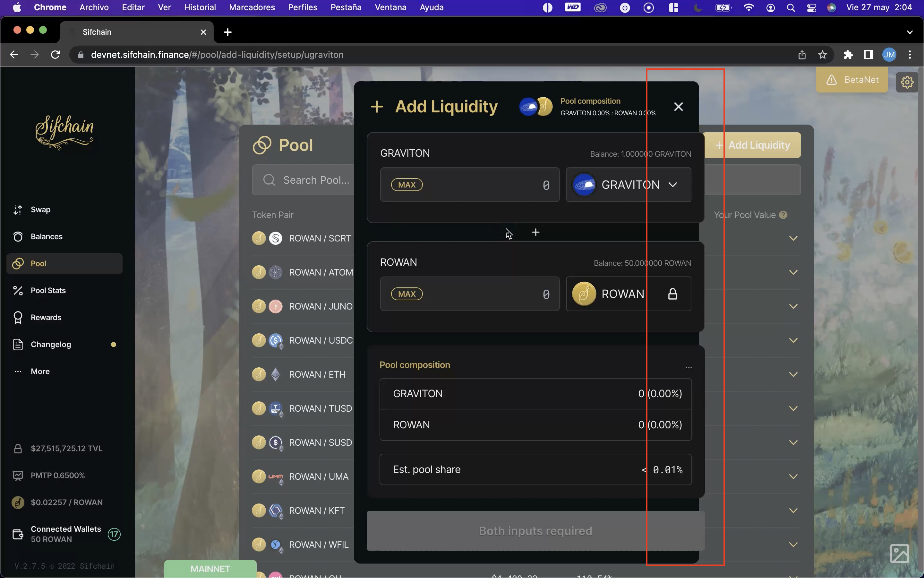The height and width of the screenshot is (578, 924).
Task: Click the share page icon
Action: click(x=802, y=55)
